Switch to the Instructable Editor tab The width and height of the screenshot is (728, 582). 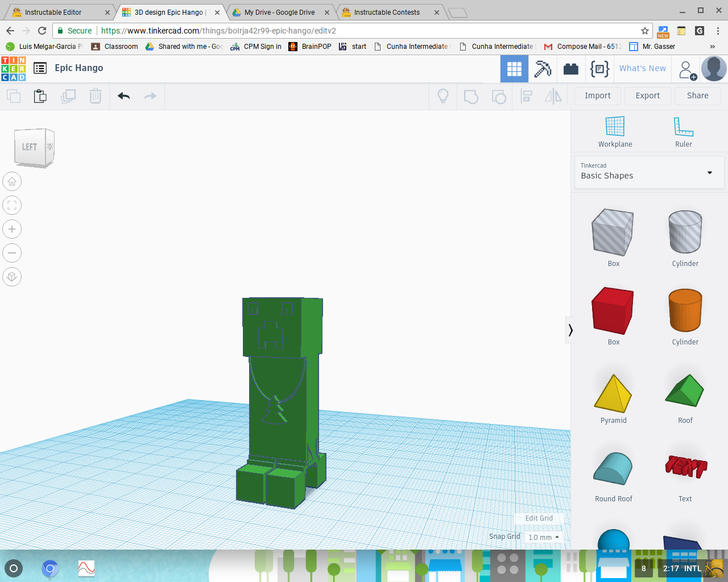point(59,12)
